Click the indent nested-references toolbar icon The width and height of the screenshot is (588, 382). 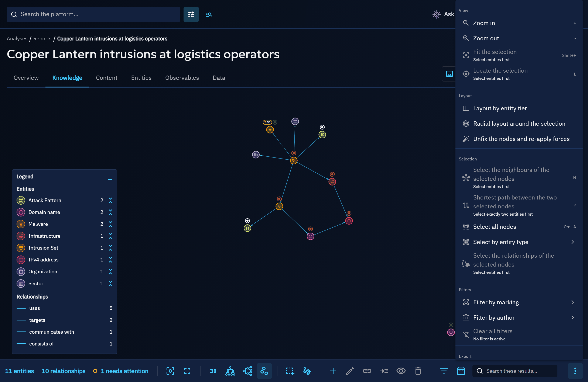click(384, 371)
